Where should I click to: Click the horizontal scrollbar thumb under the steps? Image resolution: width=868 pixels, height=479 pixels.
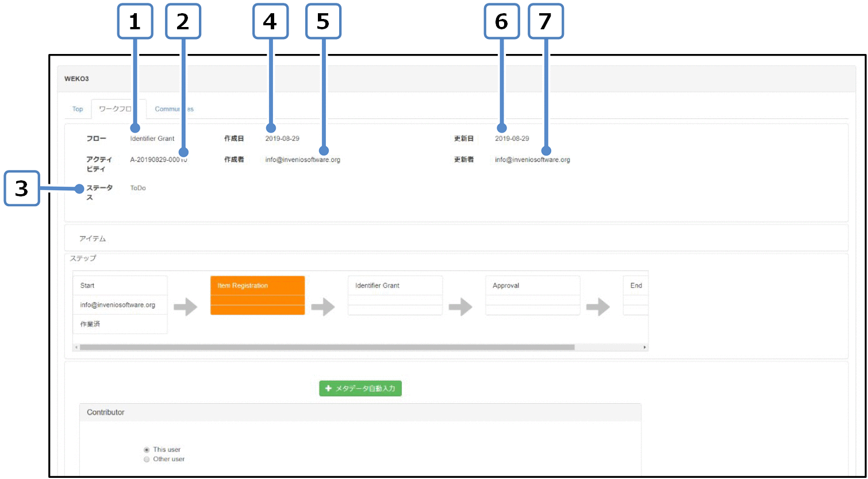click(327, 347)
